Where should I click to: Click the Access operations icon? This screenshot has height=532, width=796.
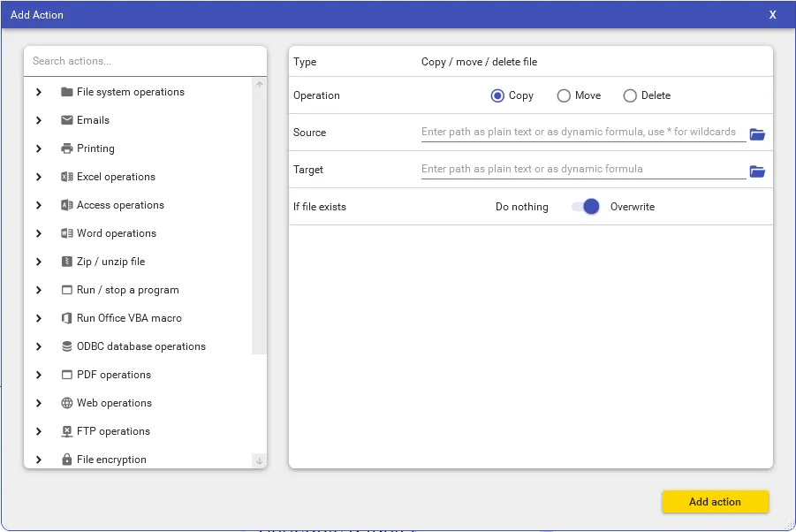[x=67, y=205]
